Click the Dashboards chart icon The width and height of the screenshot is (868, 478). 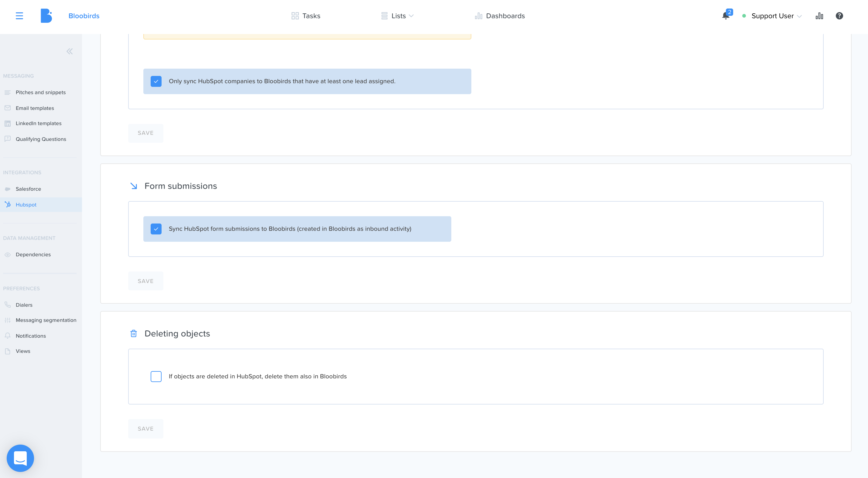[x=478, y=16]
